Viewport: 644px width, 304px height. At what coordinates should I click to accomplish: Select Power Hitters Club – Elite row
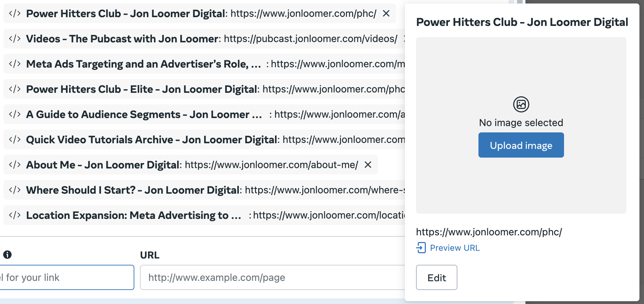click(x=204, y=89)
